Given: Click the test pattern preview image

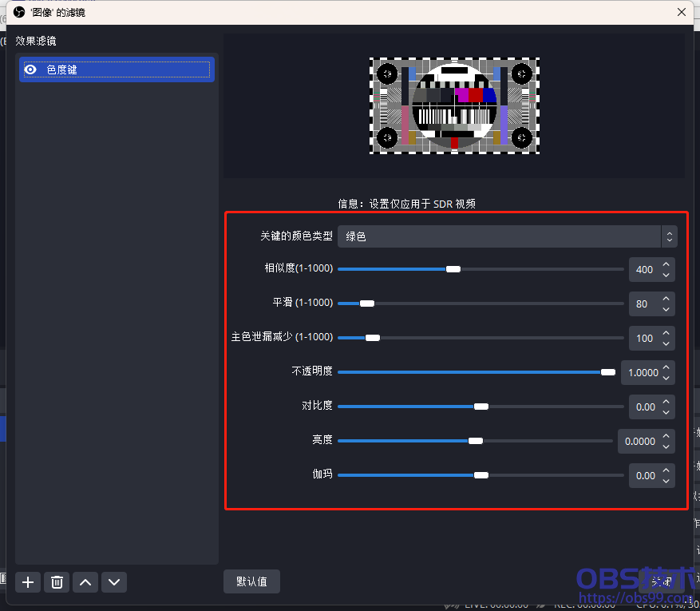Looking at the screenshot, I should coord(454,106).
